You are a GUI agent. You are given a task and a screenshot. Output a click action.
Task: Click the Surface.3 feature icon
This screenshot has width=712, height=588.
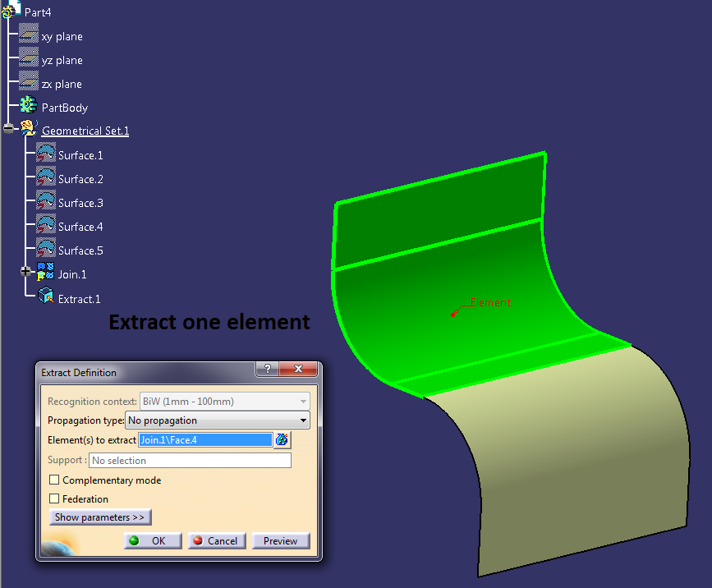tap(44, 201)
